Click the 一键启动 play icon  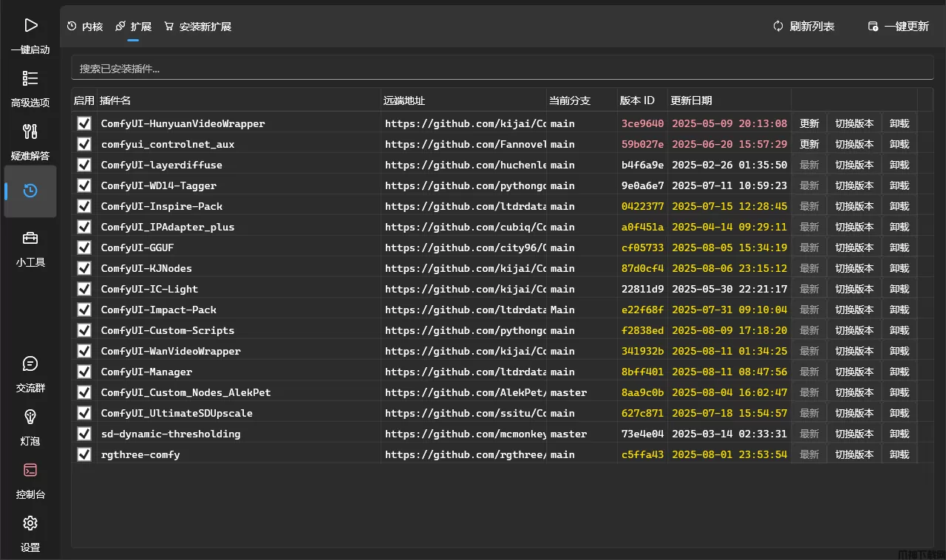coord(30,26)
